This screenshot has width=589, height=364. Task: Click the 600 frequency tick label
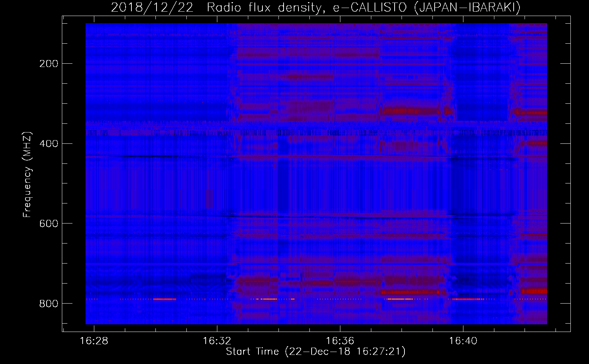(49, 223)
